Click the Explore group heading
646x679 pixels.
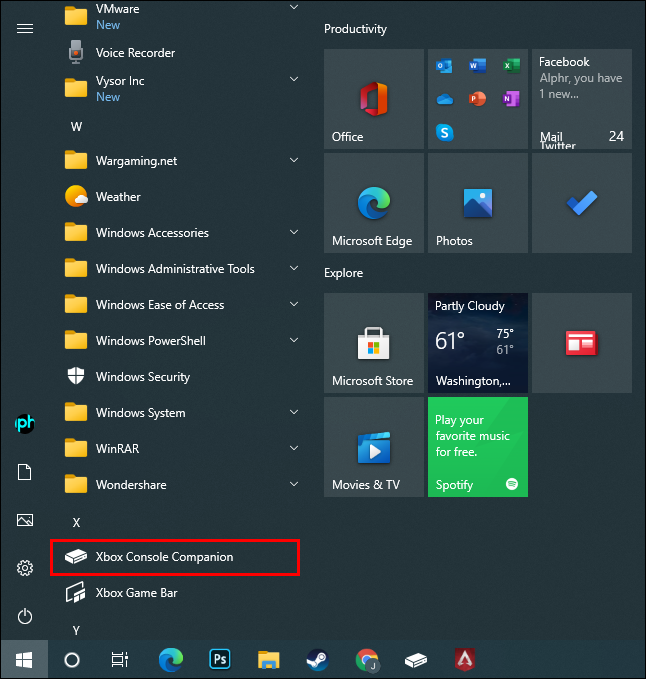point(343,273)
